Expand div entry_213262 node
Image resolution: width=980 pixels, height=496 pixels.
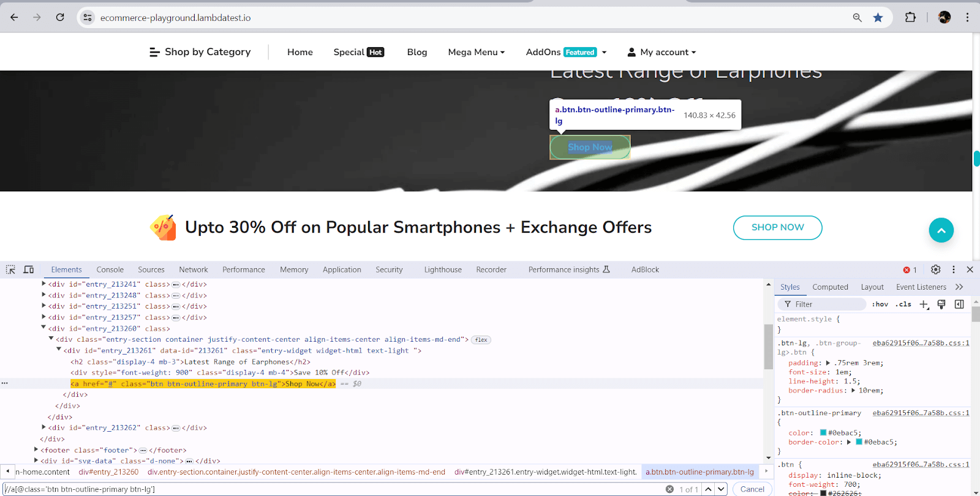pyautogui.click(x=43, y=427)
